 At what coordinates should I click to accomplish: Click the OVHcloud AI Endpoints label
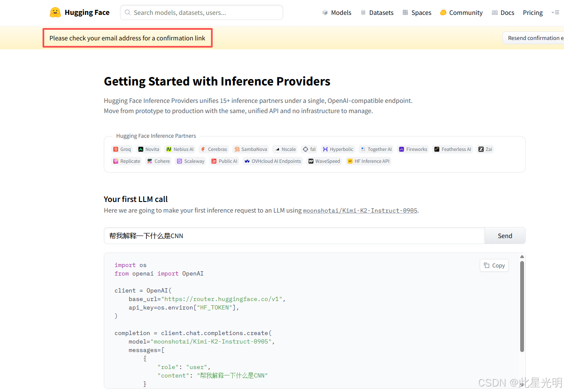click(276, 161)
